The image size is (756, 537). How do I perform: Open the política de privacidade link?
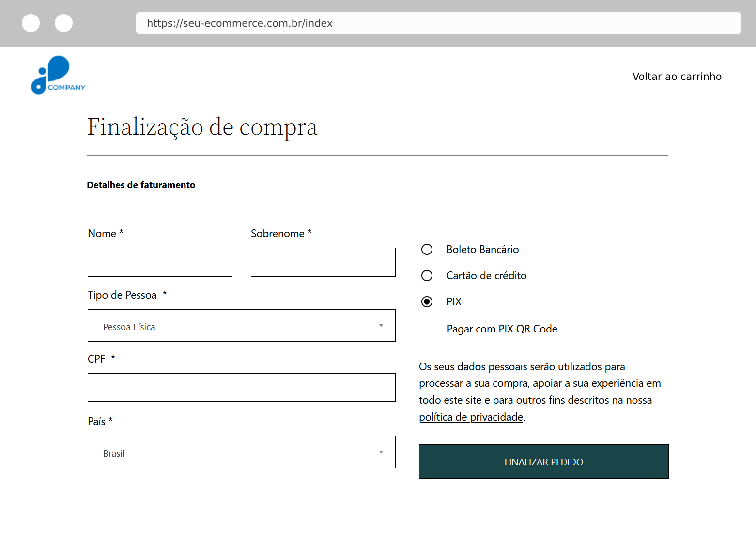coord(471,417)
